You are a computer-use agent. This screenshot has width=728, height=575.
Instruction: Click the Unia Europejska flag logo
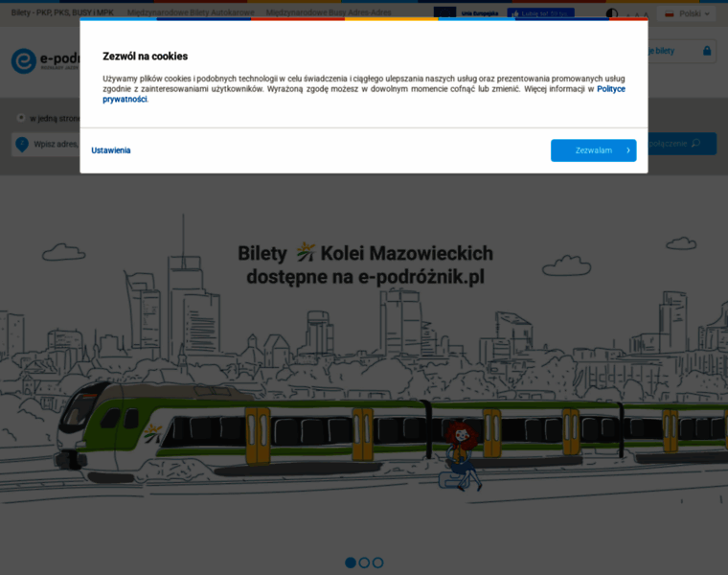pyautogui.click(x=444, y=12)
